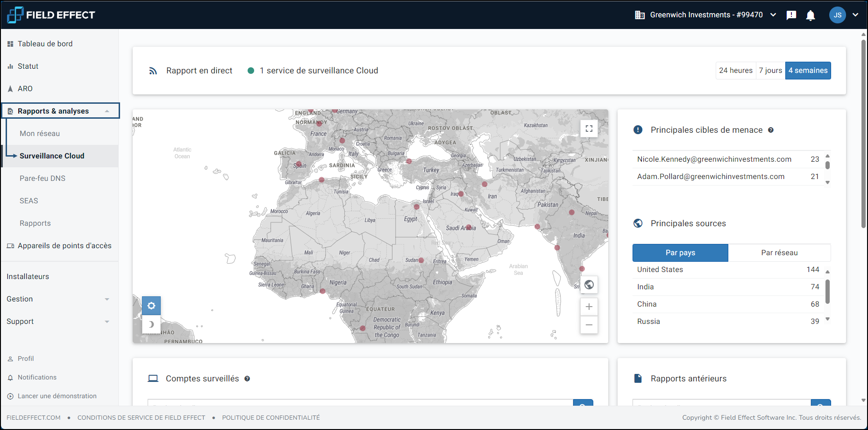The image size is (868, 430).
Task: Select Surveillance Cloud in the sidebar
Action: (x=52, y=156)
